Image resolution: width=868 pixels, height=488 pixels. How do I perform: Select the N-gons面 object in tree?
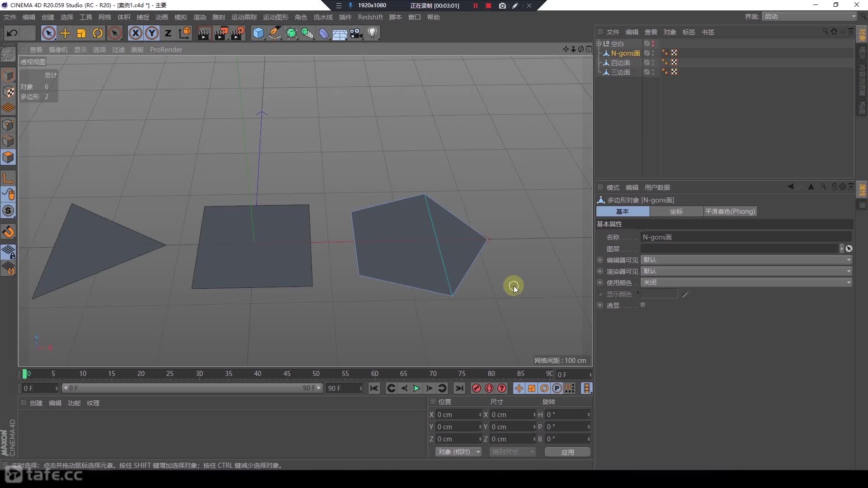626,53
